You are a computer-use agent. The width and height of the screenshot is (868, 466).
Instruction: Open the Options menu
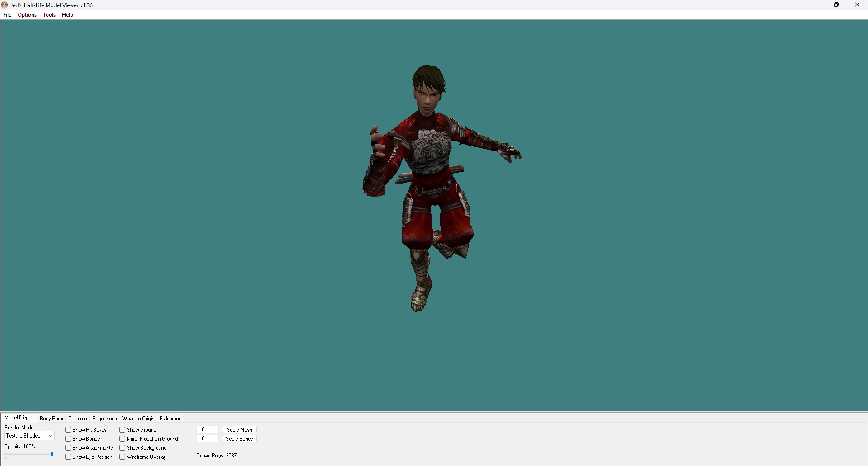tap(27, 15)
